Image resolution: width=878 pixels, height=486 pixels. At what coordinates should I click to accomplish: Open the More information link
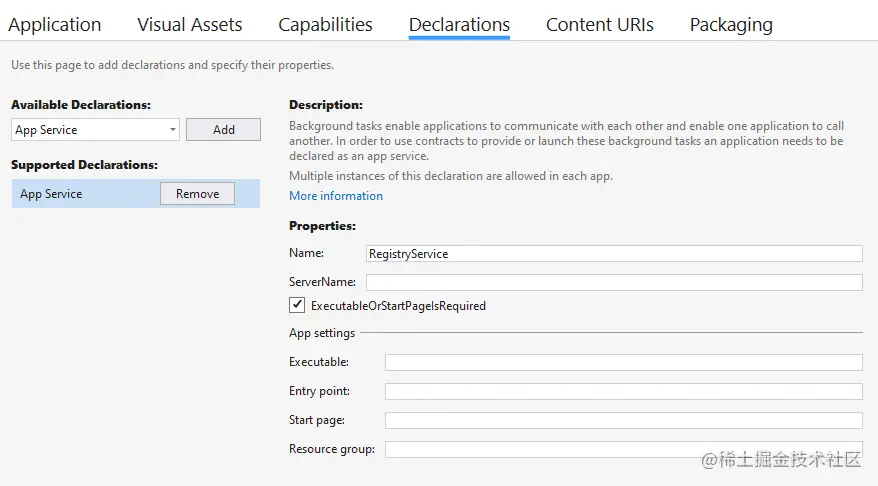(x=336, y=196)
